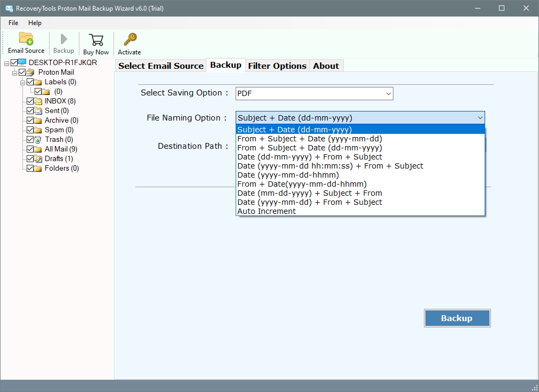The image size is (539, 392).
Task: Uncheck the DESKTOP-R1FJKQR checkbox
Action: [14, 62]
